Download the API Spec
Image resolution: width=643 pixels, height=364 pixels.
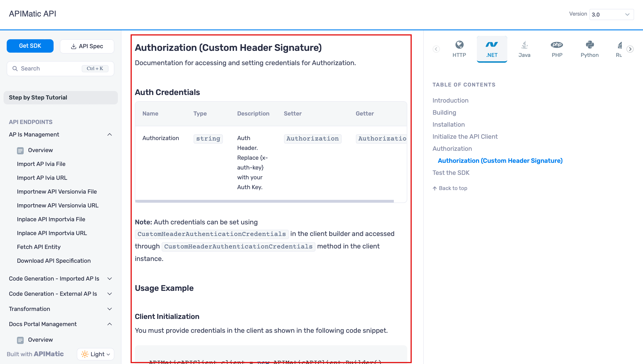tap(87, 46)
